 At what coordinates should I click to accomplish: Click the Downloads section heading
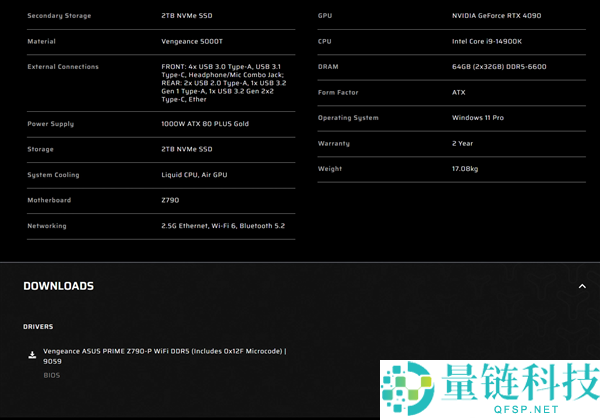[58, 286]
